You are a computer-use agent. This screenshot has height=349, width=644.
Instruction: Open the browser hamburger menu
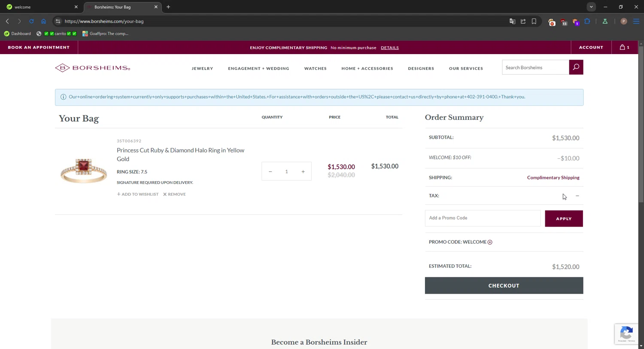pyautogui.click(x=636, y=21)
